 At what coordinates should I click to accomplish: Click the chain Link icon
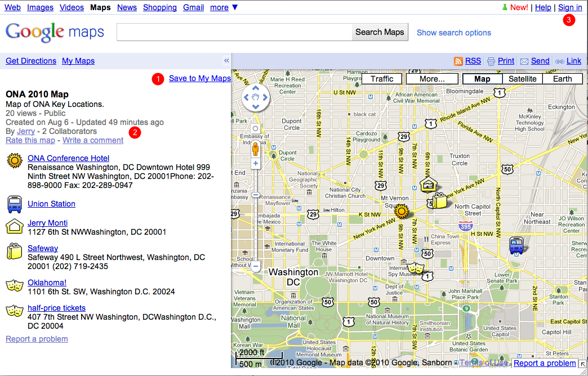559,61
